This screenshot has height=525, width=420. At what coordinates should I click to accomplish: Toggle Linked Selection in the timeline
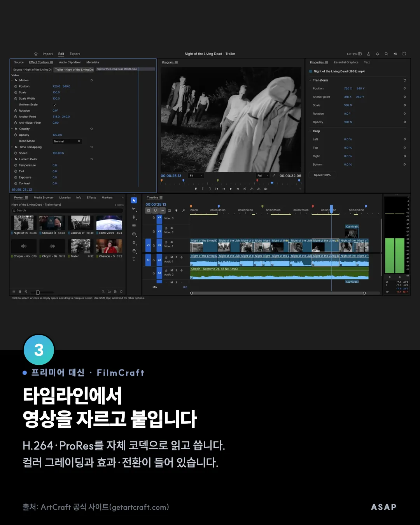(163, 210)
